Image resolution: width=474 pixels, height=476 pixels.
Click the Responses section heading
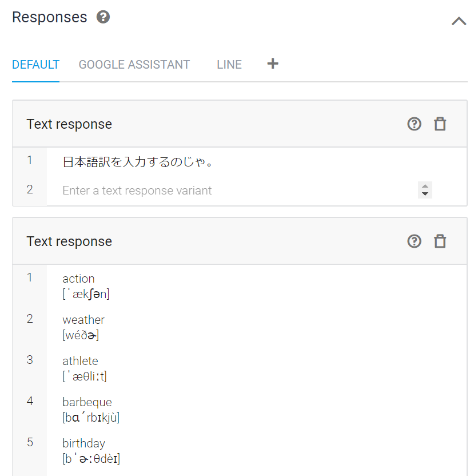(x=50, y=17)
